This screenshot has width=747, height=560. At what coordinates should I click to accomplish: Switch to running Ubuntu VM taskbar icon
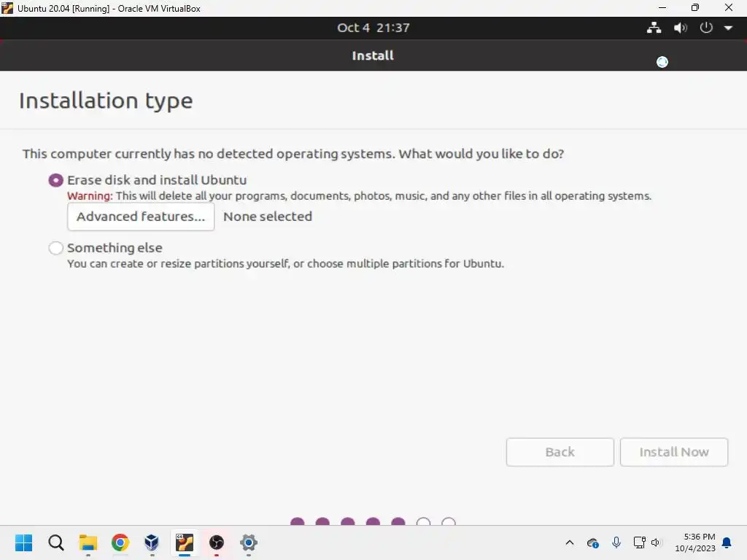pos(185,542)
